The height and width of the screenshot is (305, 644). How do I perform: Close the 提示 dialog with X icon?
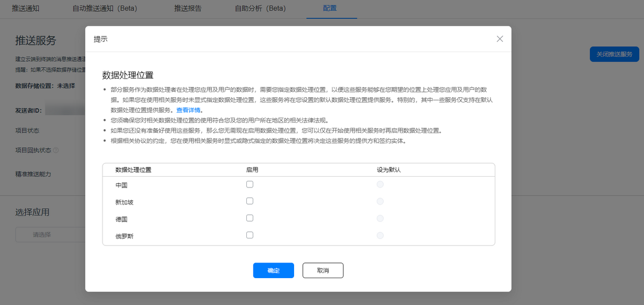(x=500, y=39)
